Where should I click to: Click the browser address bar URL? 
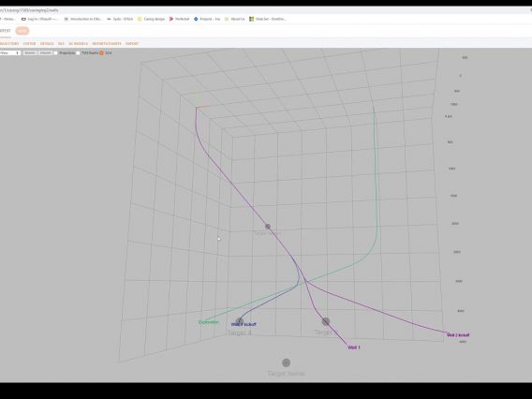tap(29, 10)
